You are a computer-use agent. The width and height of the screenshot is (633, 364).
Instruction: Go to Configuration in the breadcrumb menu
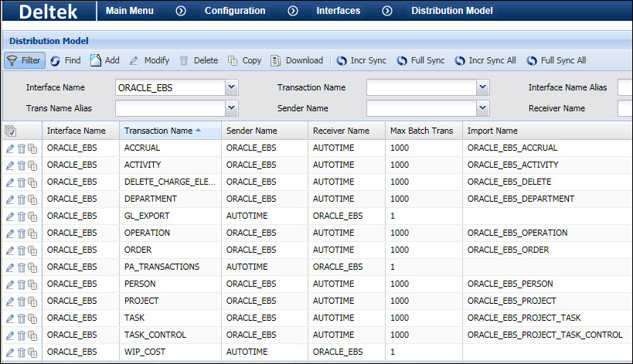[x=234, y=11]
